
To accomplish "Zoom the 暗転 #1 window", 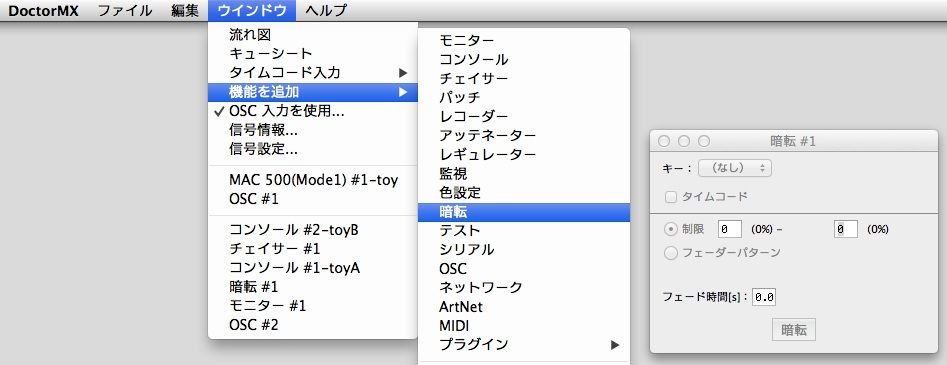I will click(x=704, y=141).
